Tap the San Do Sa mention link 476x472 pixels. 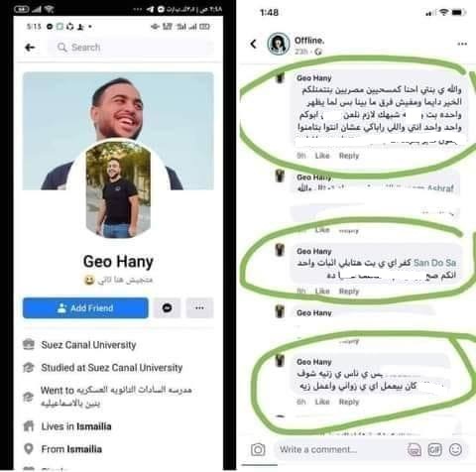434,263
